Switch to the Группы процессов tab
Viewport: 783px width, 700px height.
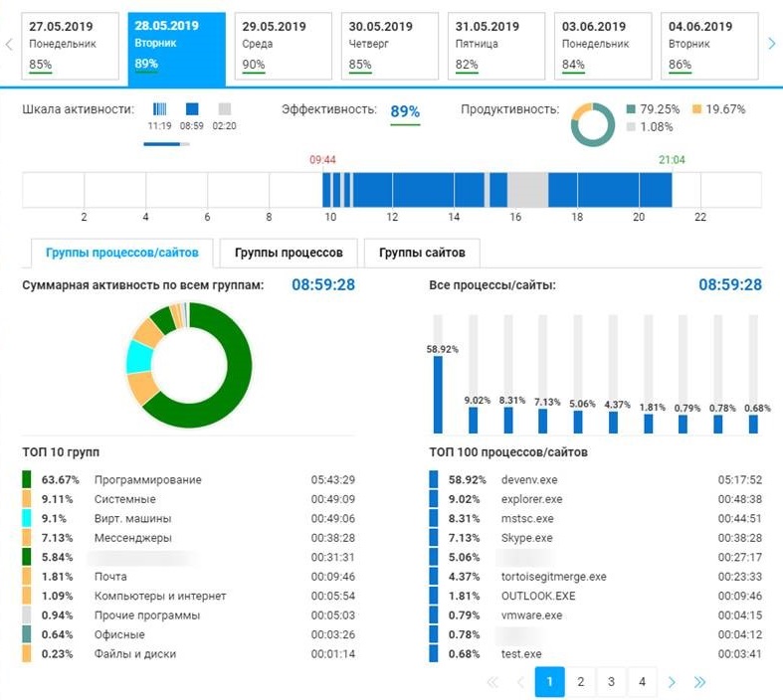(x=289, y=253)
